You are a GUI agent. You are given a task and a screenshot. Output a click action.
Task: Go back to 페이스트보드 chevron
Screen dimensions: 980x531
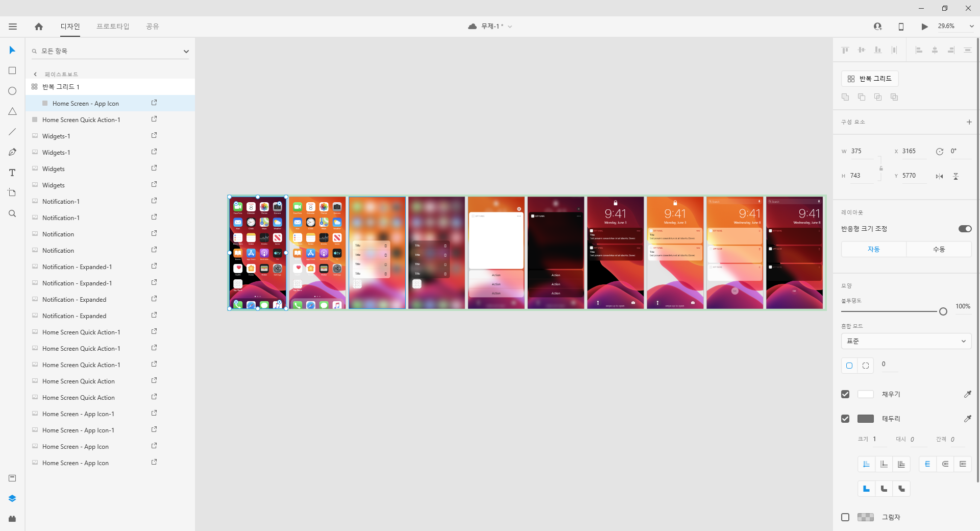coord(35,75)
